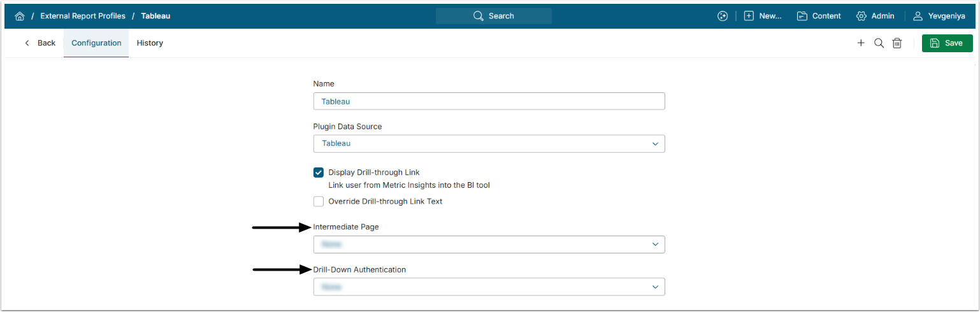Screen dimensions: 980x312
Task: Open the Yevgeniya user profile menu
Action: (x=939, y=16)
